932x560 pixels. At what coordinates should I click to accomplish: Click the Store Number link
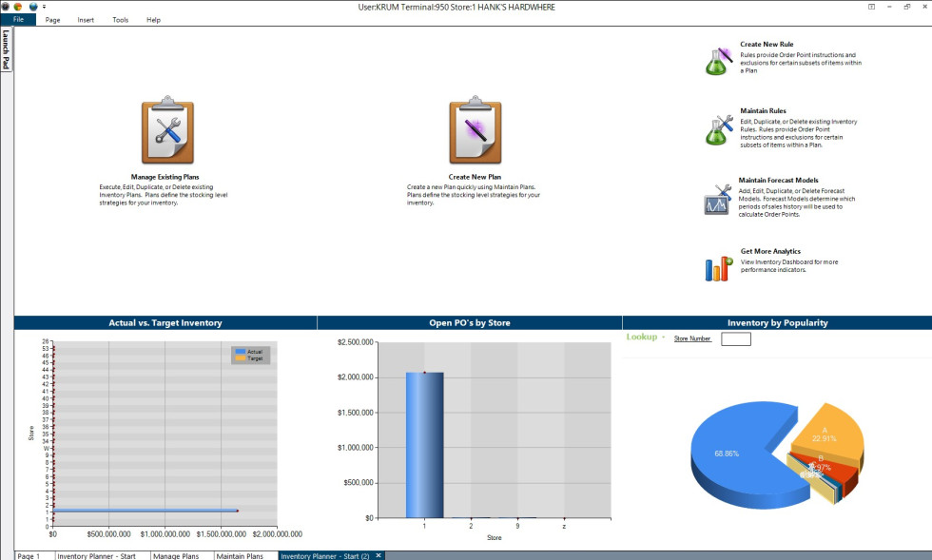click(x=692, y=338)
